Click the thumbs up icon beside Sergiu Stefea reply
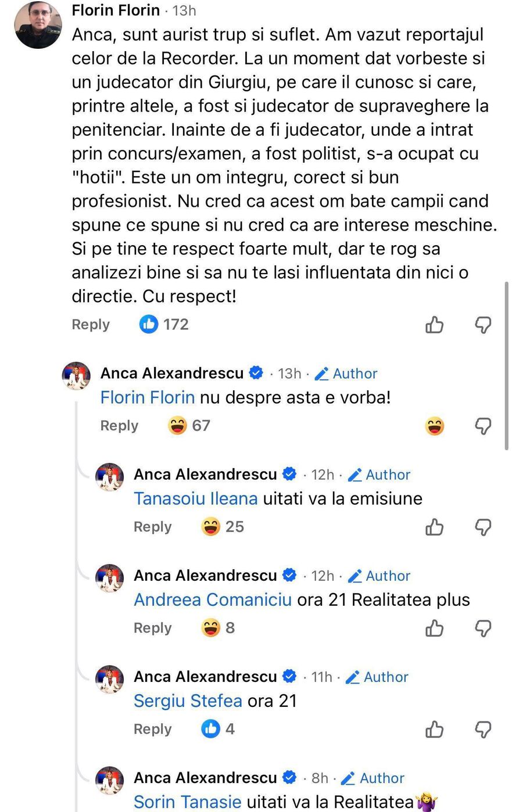The width and height of the screenshot is (512, 812). (434, 729)
